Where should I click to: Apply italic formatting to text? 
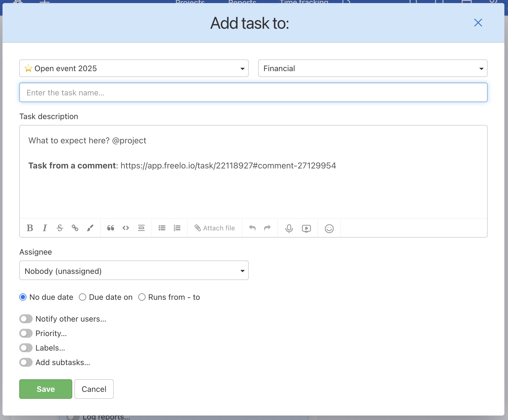(x=45, y=228)
